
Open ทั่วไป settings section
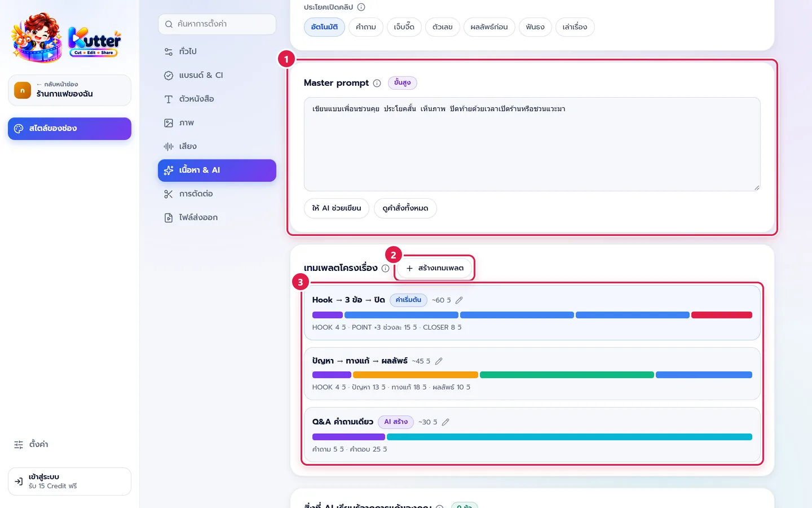217,51
